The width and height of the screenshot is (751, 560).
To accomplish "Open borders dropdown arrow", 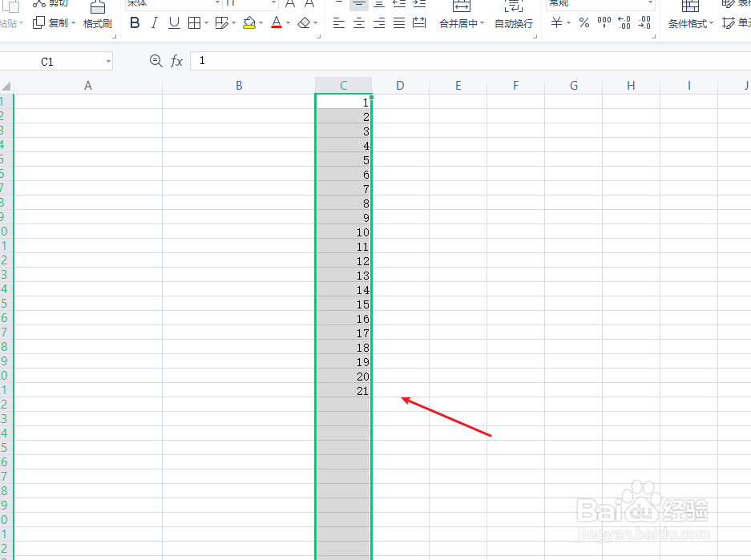I will pyautogui.click(x=206, y=23).
